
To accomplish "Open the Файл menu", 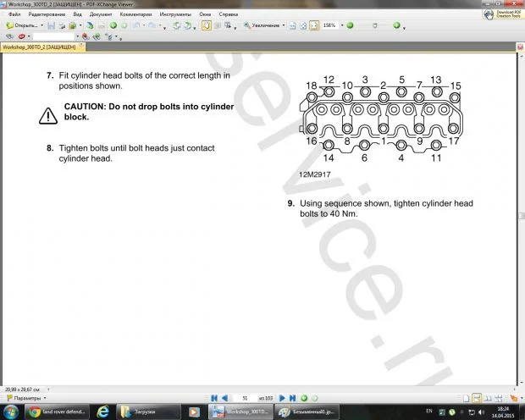I will coord(14,14).
